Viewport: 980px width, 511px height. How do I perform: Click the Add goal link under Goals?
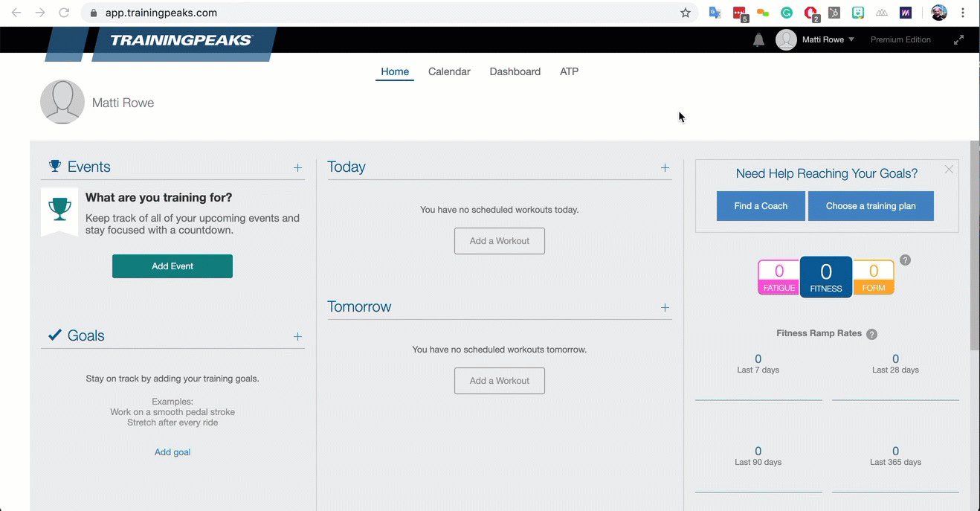[x=173, y=451]
